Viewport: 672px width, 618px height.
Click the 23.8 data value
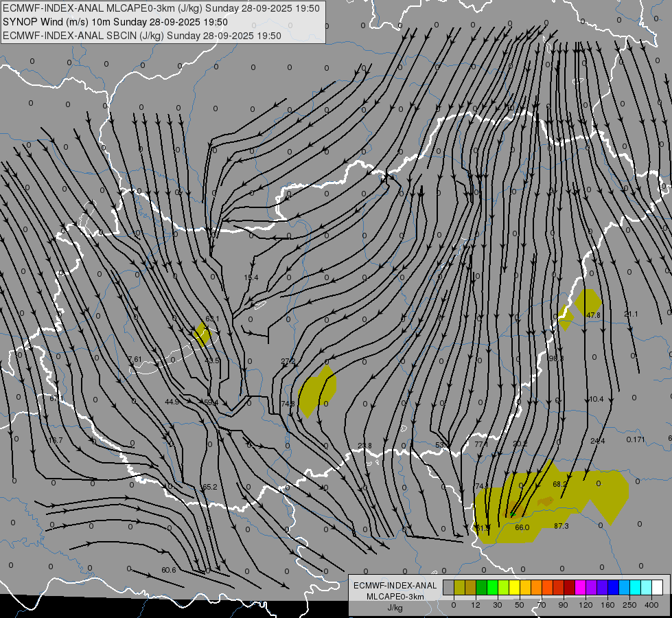tap(364, 446)
